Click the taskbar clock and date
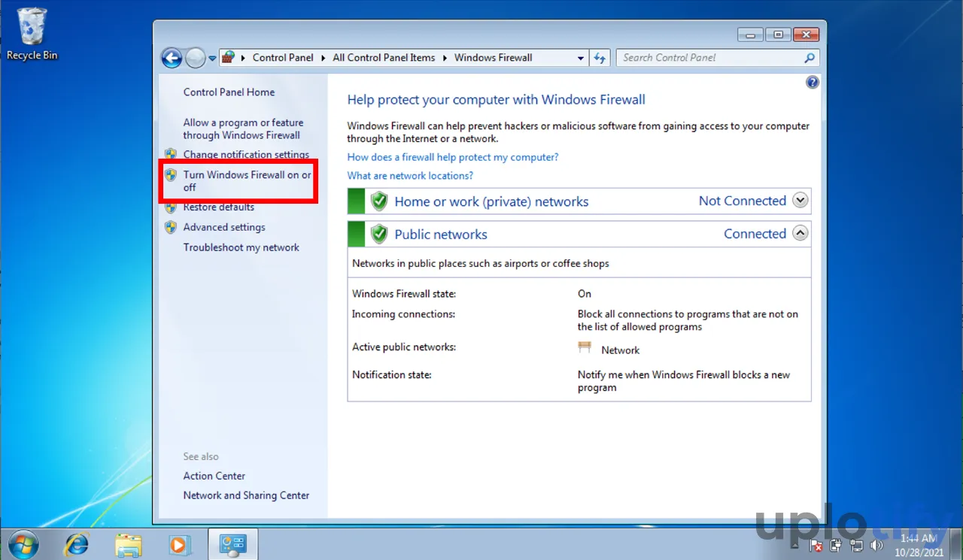The height and width of the screenshot is (560, 963). [x=919, y=545]
